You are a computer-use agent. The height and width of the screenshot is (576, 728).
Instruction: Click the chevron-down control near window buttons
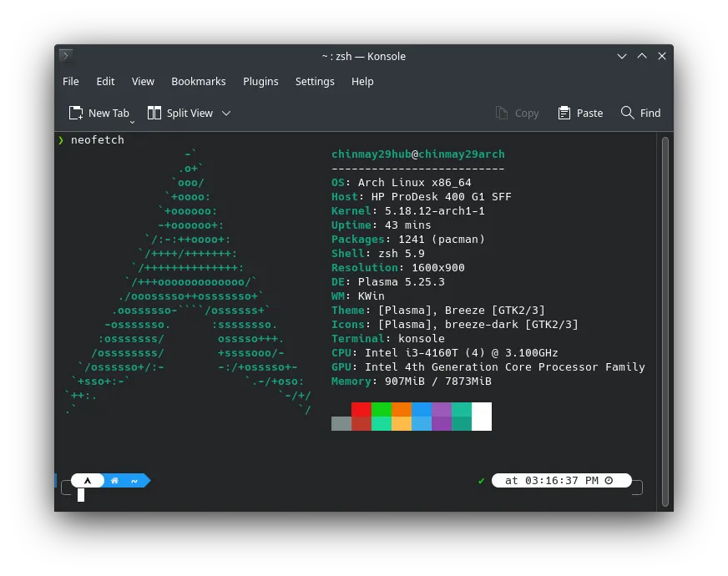(621, 56)
